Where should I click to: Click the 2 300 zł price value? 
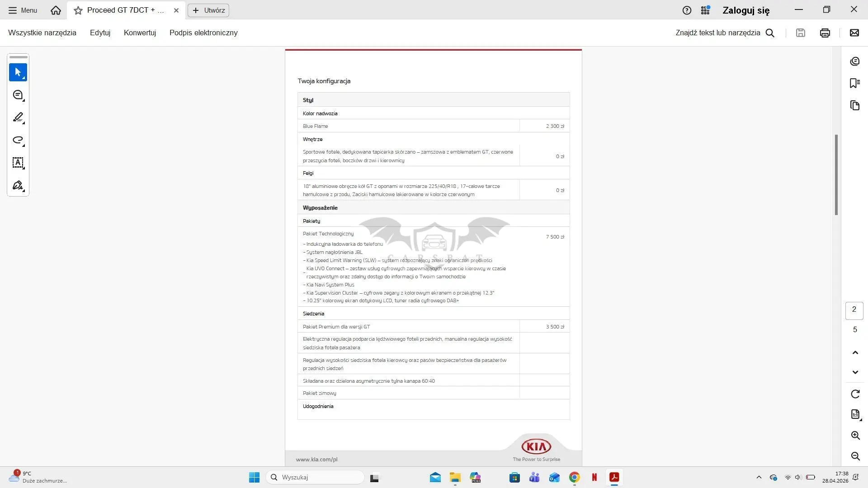tap(555, 126)
